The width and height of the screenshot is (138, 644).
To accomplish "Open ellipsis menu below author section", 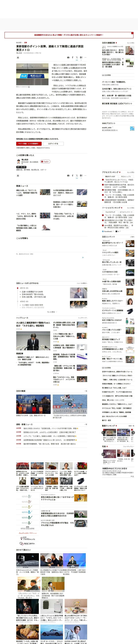I will point(85,175).
